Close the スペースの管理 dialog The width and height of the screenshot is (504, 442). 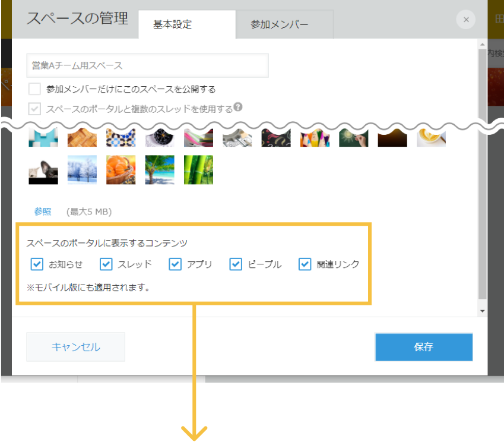point(465,19)
